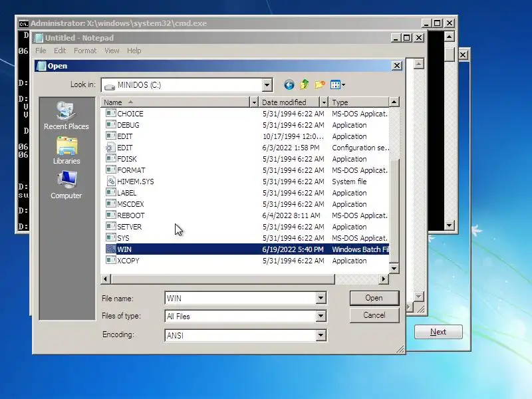532x399 pixels.
Task: Select the LABEL file icon
Action: pyautogui.click(x=110, y=192)
